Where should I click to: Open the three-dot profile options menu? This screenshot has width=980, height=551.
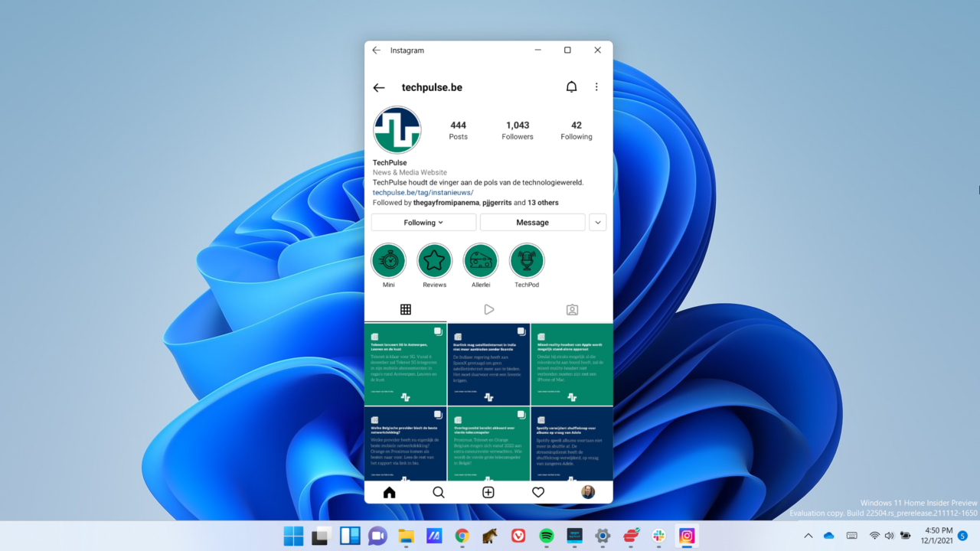click(x=596, y=87)
